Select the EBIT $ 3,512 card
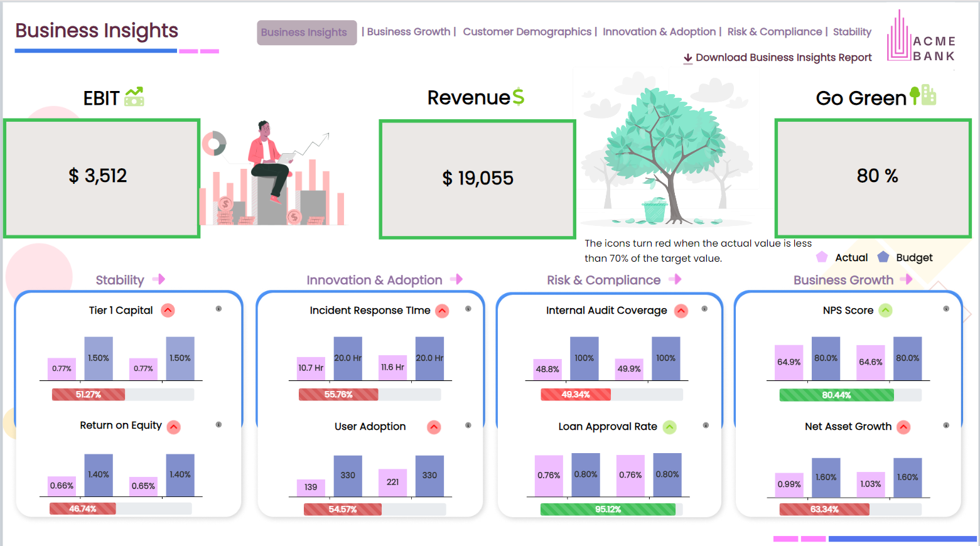Screen dimensions: 980x546 pos(102,178)
